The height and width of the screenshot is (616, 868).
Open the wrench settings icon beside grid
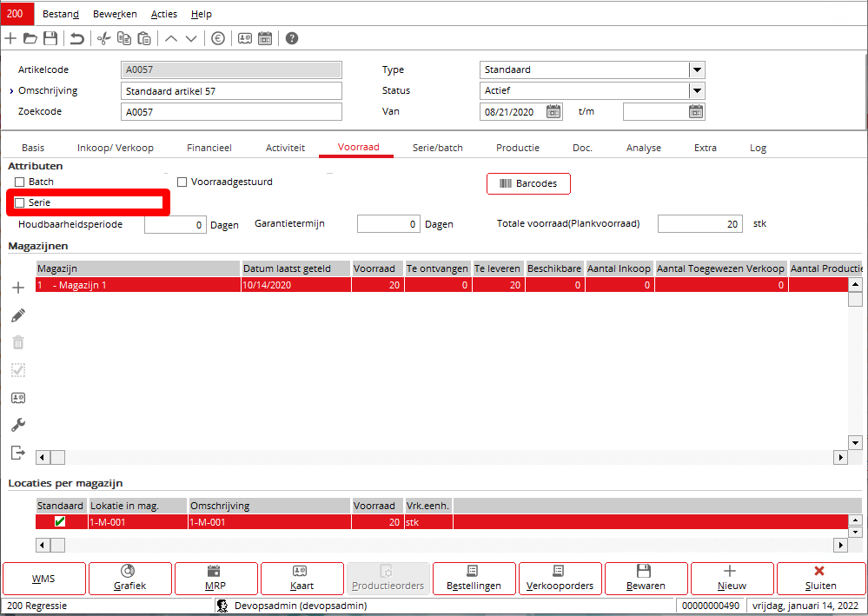pos(17,425)
